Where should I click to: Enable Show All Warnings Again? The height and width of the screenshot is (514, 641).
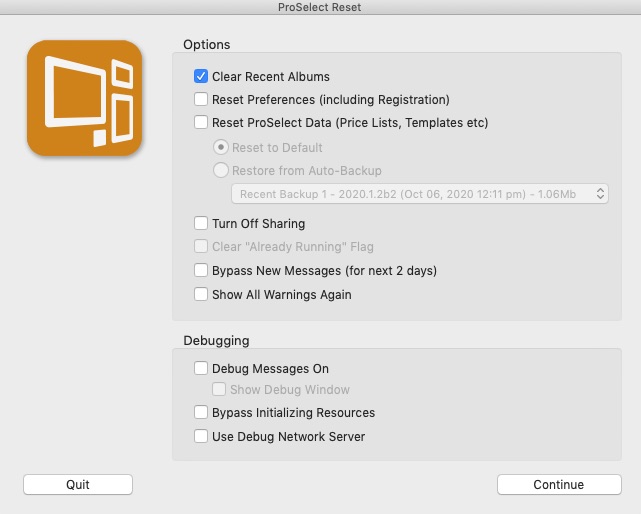click(x=201, y=295)
